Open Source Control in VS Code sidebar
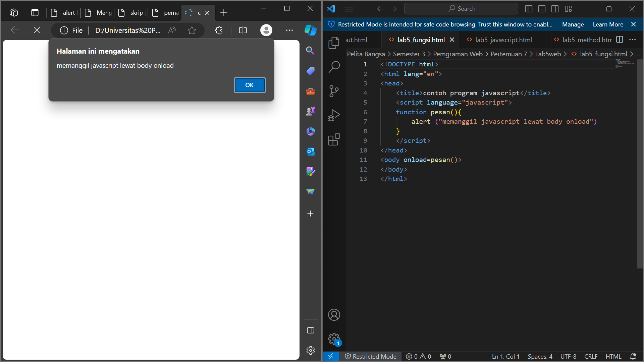The width and height of the screenshot is (644, 362). click(334, 91)
